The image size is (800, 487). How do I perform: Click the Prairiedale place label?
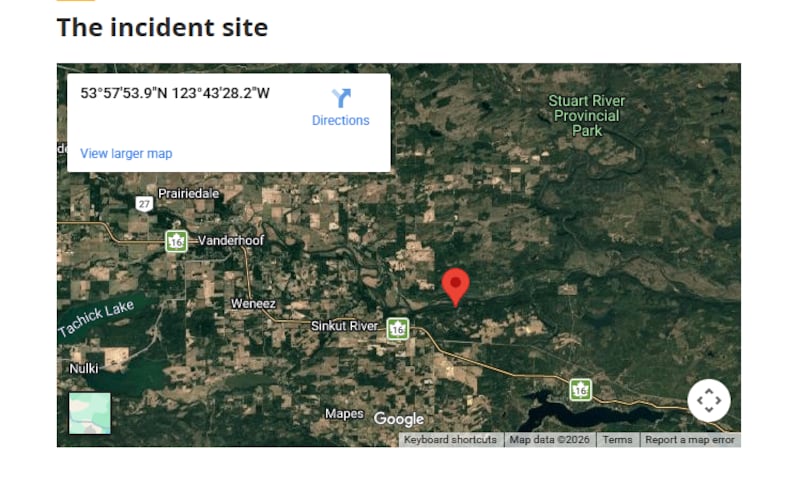point(189,193)
